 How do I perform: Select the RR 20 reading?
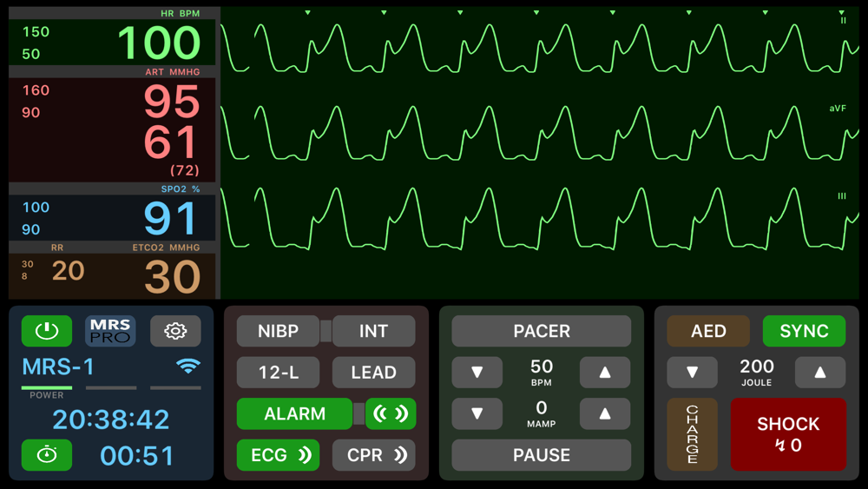68,271
